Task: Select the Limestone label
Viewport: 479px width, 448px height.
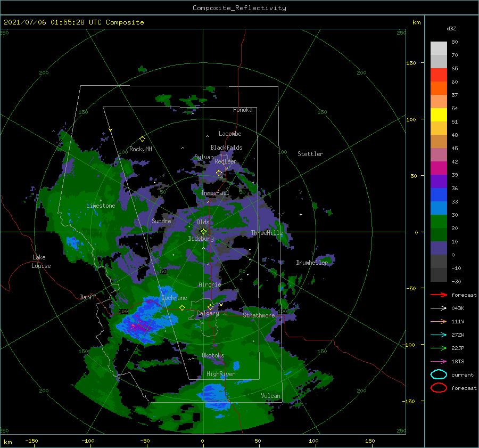Action: (x=101, y=206)
